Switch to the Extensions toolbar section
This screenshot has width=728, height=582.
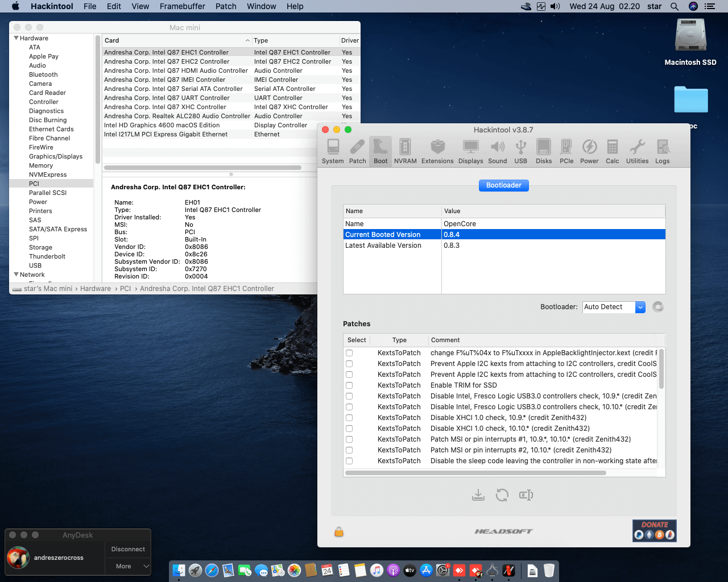click(x=437, y=151)
